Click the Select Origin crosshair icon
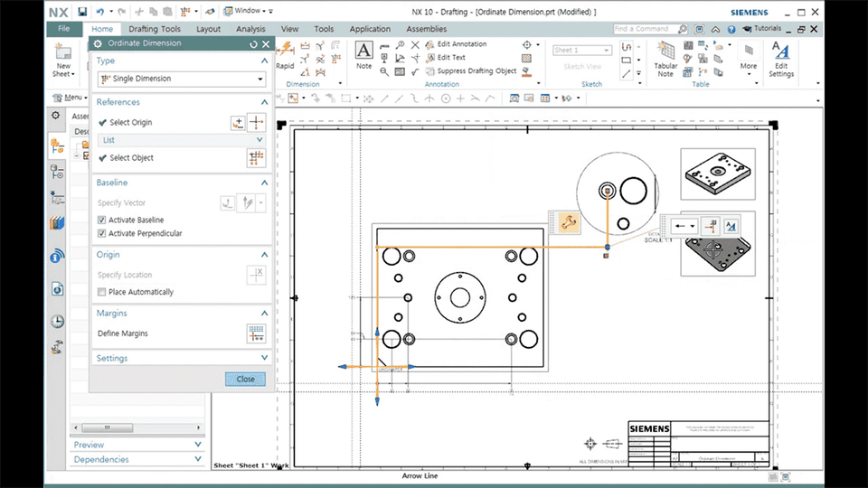This screenshot has width=868, height=488. point(256,122)
